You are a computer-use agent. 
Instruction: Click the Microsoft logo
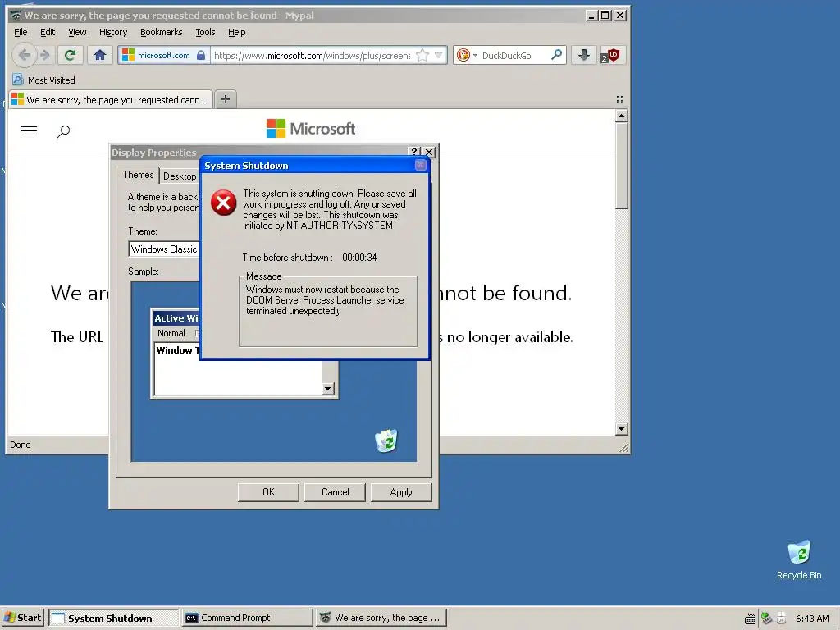tap(311, 129)
